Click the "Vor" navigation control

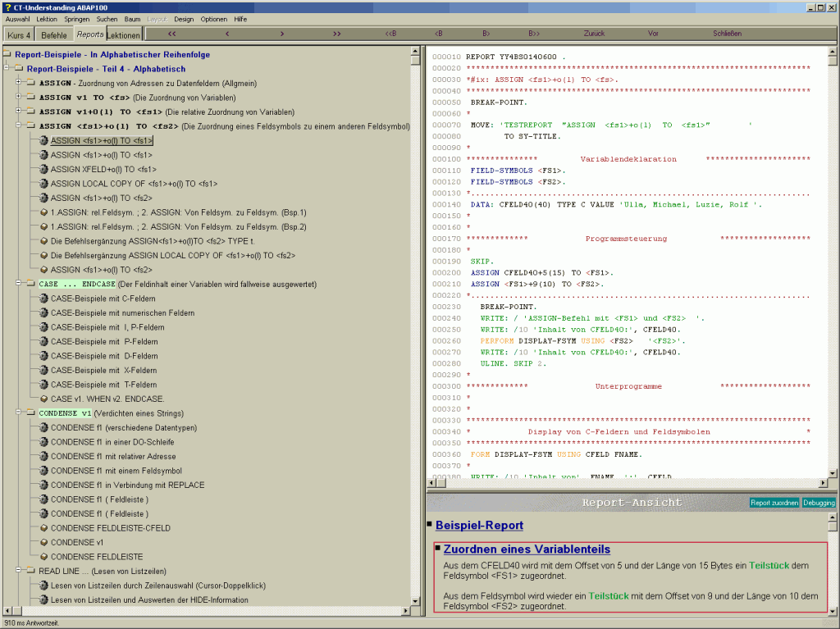click(653, 34)
